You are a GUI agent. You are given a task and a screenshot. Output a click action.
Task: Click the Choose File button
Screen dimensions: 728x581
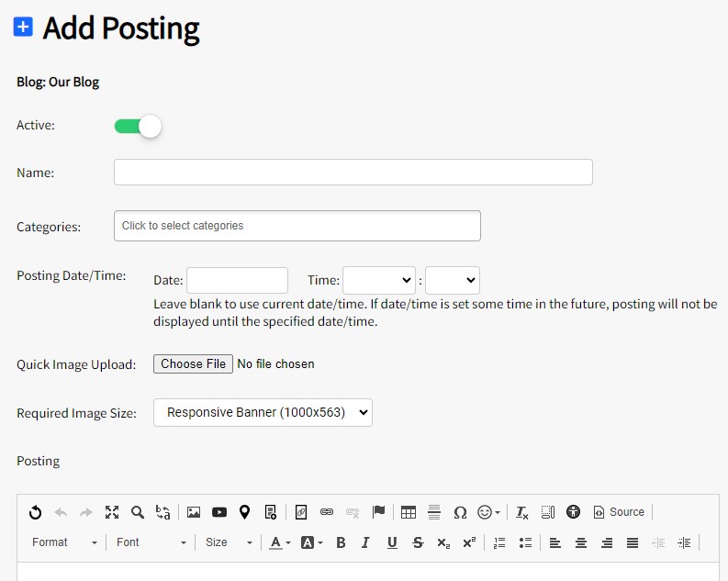(193, 363)
